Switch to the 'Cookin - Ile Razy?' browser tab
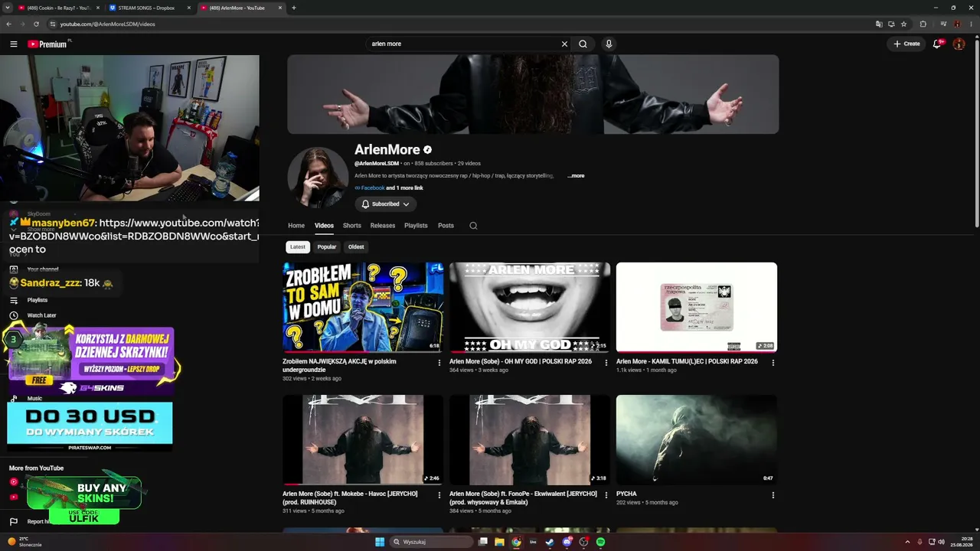Viewport: 980px width, 551px height. (58, 8)
